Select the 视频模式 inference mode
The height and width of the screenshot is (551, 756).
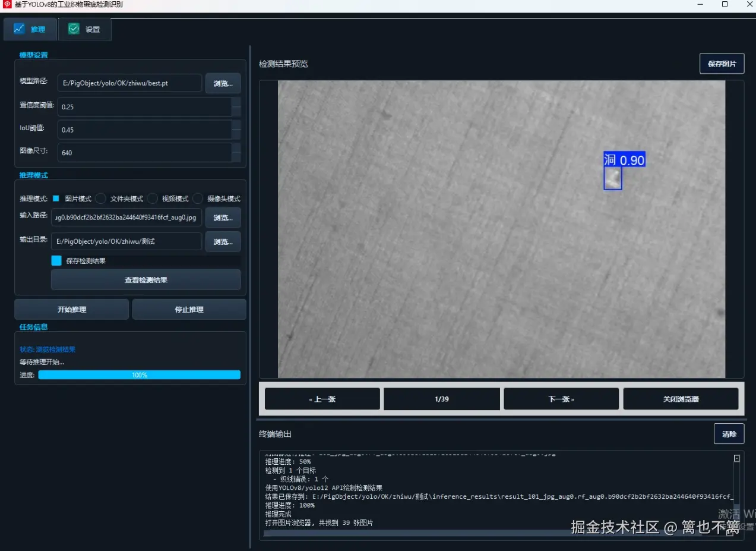coord(151,199)
